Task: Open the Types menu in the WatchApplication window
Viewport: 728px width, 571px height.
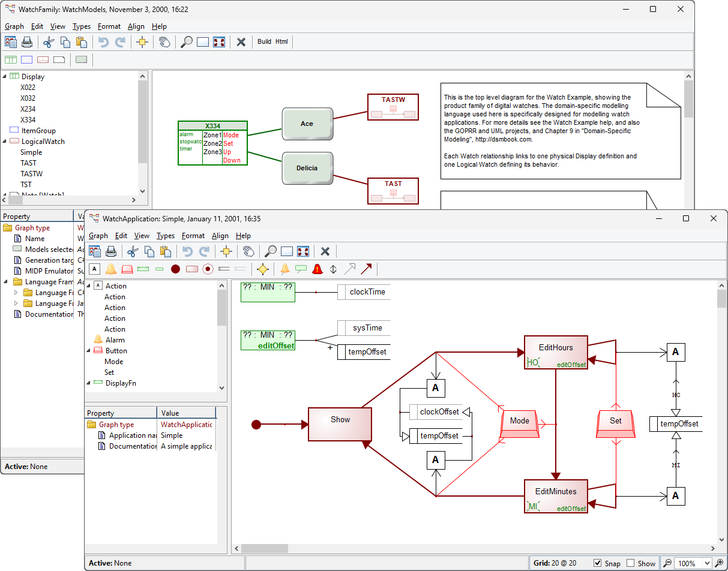Action: click(166, 236)
